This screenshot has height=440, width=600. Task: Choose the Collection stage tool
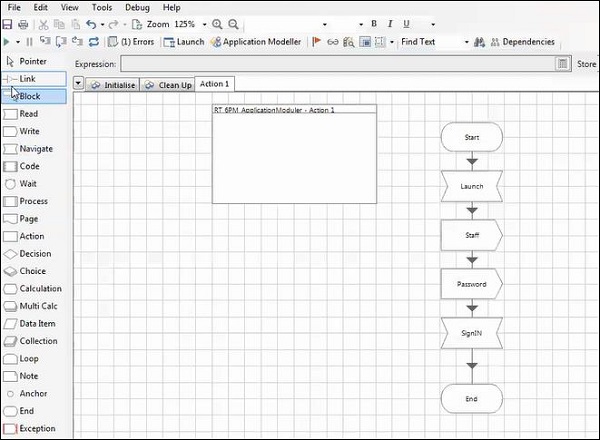[38, 341]
